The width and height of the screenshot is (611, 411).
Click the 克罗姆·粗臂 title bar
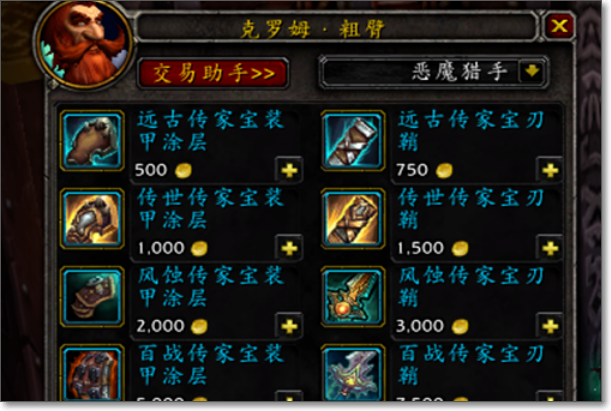click(337, 27)
